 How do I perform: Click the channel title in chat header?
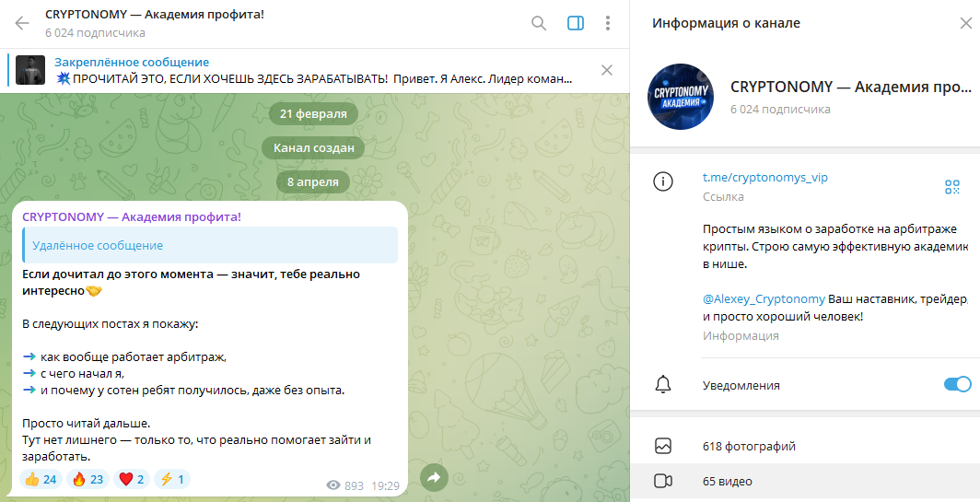coord(155,15)
